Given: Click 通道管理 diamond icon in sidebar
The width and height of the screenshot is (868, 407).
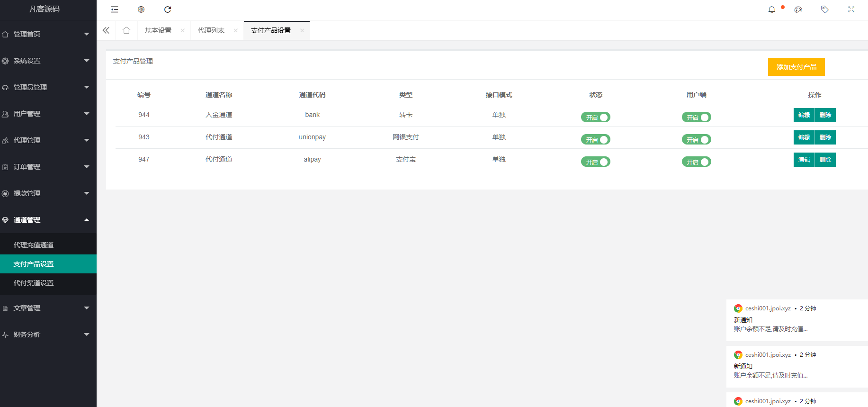Looking at the screenshot, I should click(5, 220).
